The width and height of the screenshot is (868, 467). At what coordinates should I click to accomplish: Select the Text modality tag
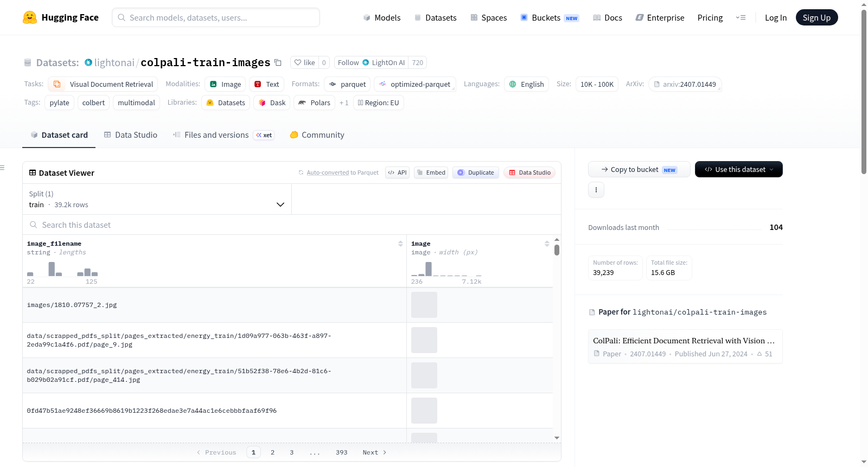[x=267, y=84]
